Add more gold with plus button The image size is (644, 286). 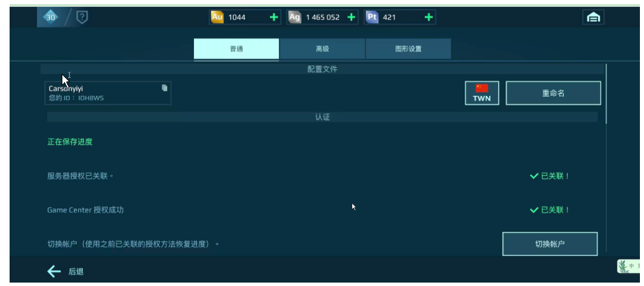273,17
